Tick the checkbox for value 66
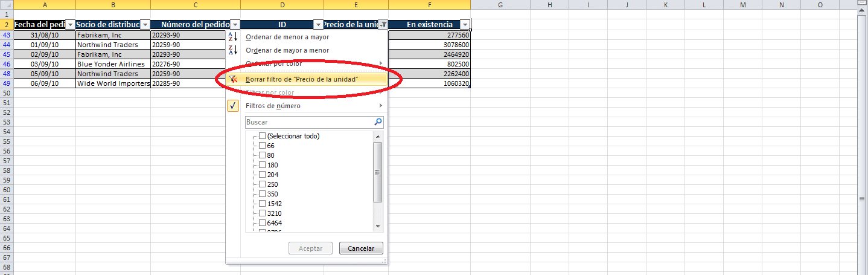The width and height of the screenshot is (868, 275). pos(262,146)
